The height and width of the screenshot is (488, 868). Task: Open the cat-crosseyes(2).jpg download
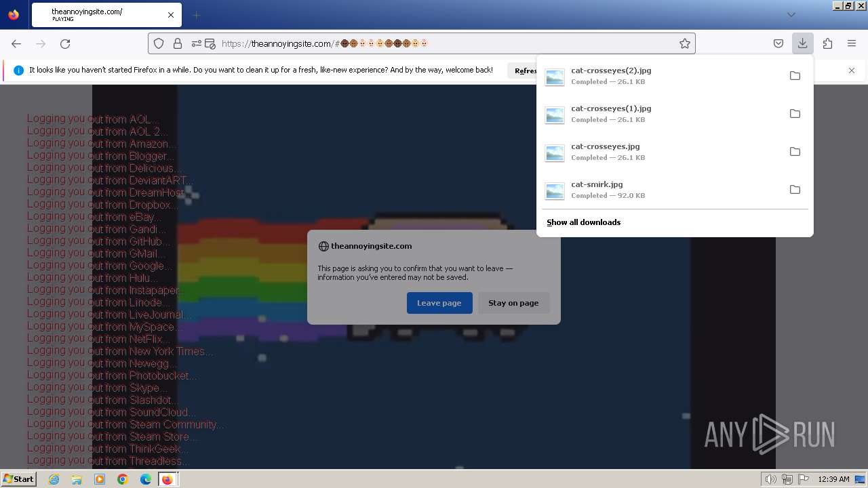point(661,76)
